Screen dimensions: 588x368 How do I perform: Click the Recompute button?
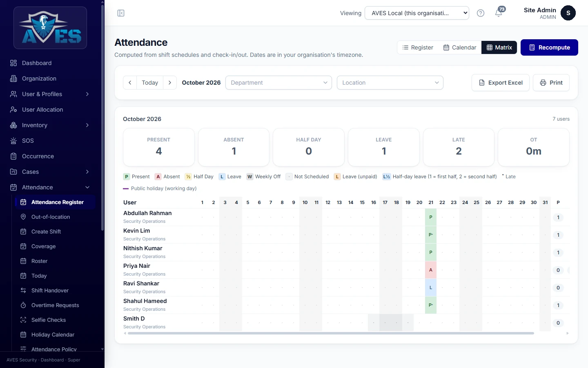tap(549, 47)
